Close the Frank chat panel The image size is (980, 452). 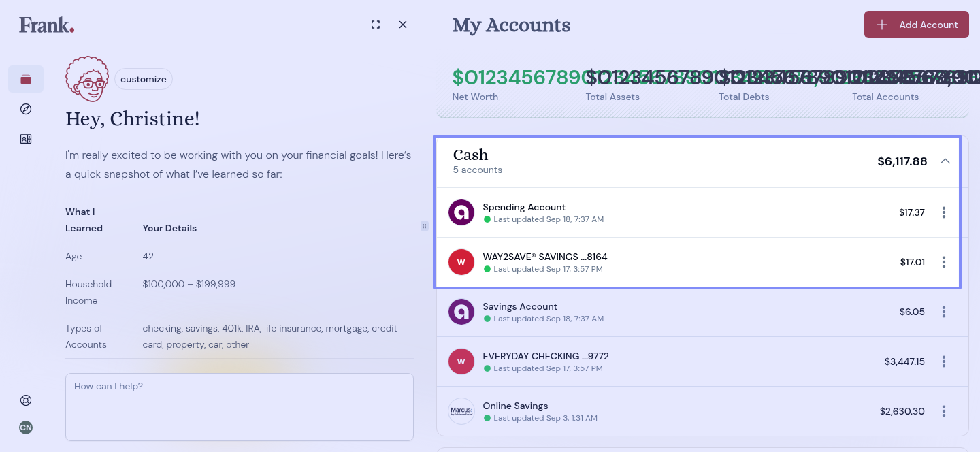pyautogui.click(x=403, y=25)
